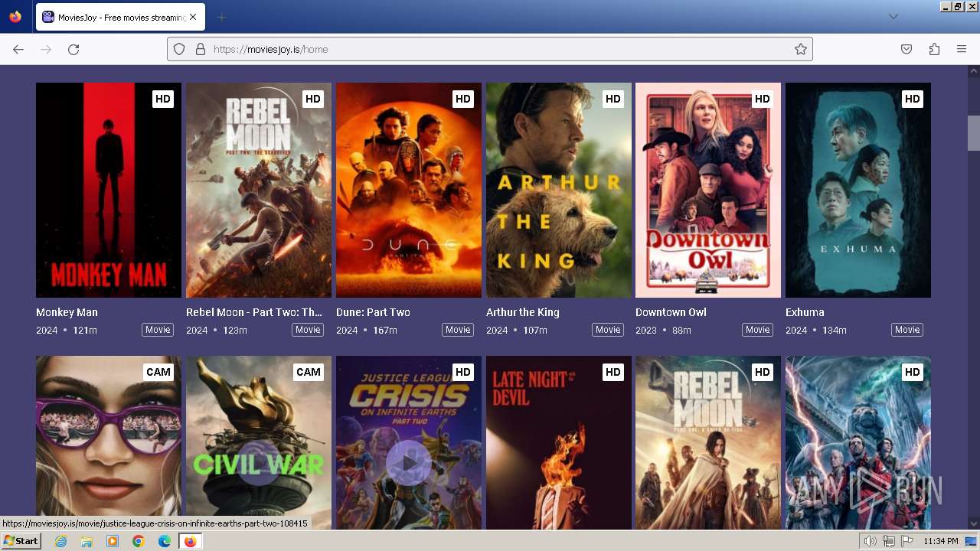Reload the page with the refresh icon
This screenshot has height=551, width=980.
(x=73, y=49)
